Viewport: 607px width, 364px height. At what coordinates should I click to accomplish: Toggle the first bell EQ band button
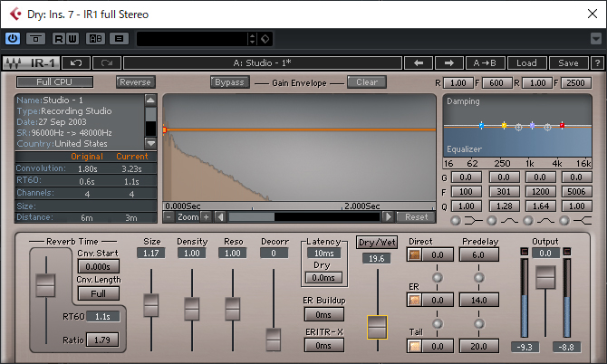(492, 221)
